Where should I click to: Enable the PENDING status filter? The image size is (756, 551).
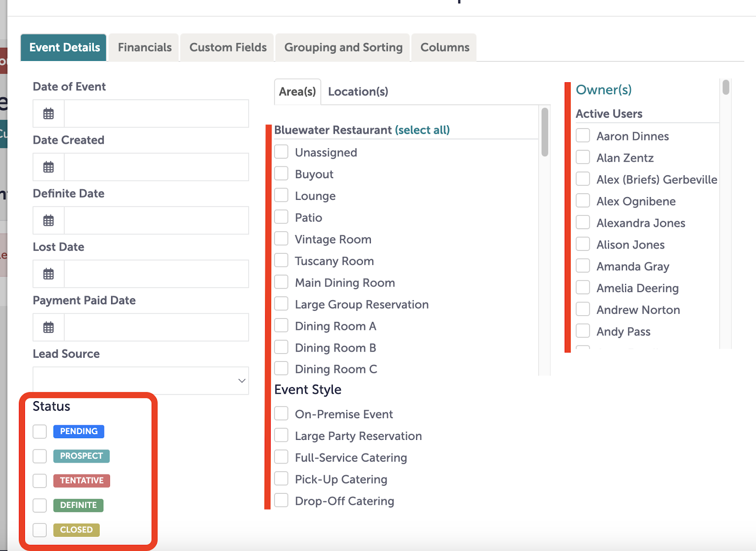point(39,431)
